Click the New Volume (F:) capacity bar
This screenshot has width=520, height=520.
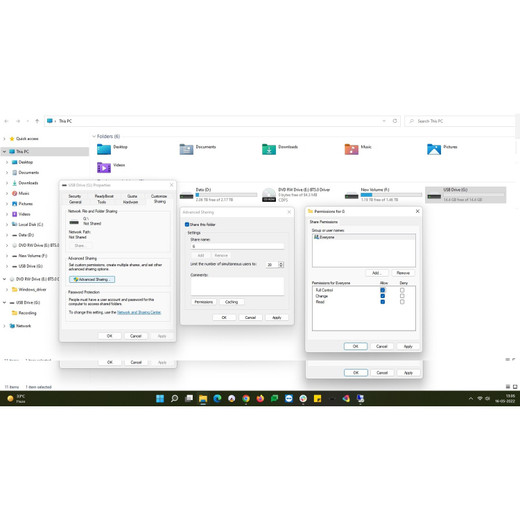(x=391, y=195)
